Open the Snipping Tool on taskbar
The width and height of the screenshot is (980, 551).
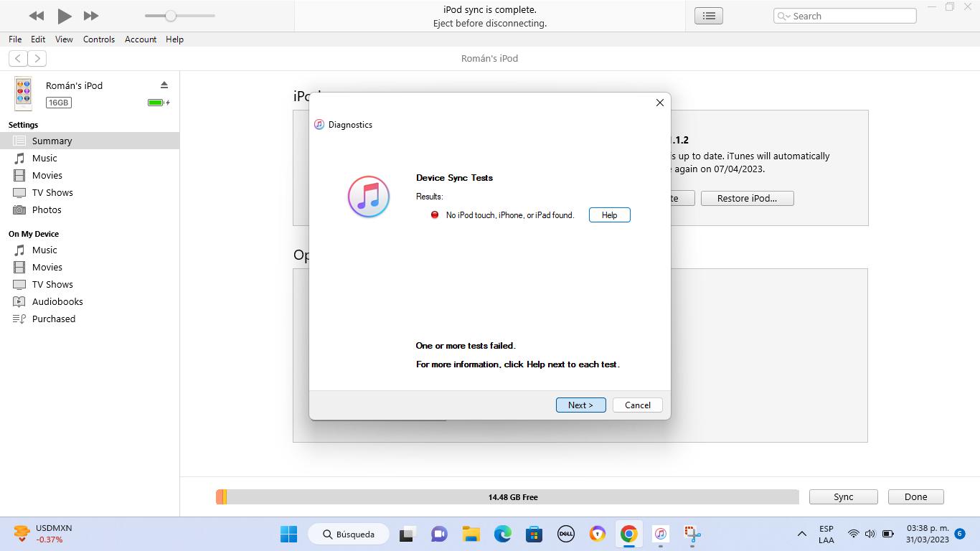[x=692, y=534]
